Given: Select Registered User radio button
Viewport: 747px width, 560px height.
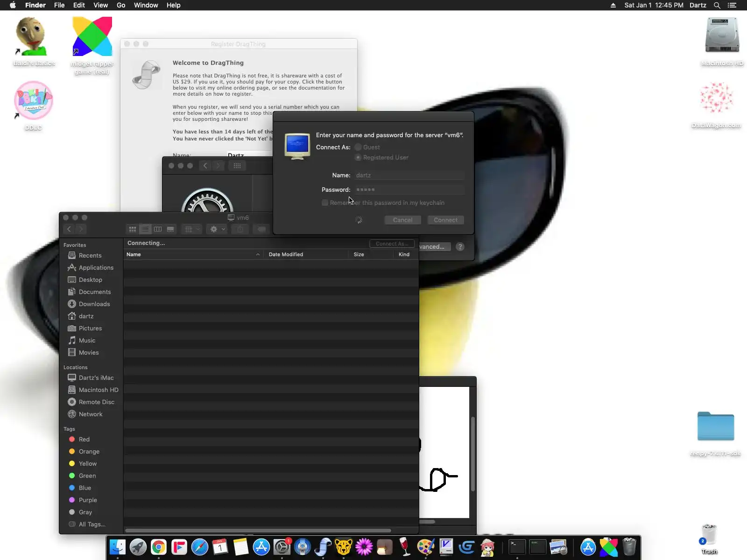Looking at the screenshot, I should pyautogui.click(x=358, y=158).
